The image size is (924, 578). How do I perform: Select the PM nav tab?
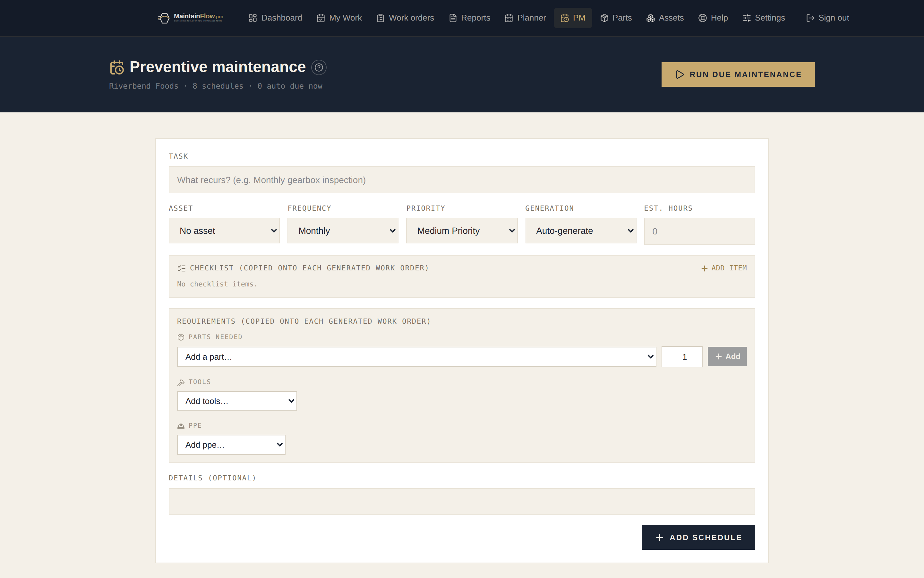[573, 18]
